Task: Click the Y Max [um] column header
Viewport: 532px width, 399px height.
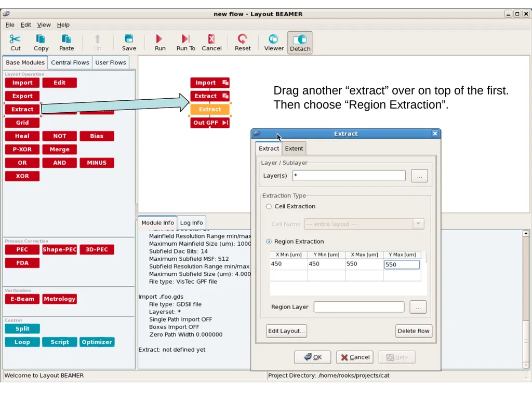Action: (402, 255)
